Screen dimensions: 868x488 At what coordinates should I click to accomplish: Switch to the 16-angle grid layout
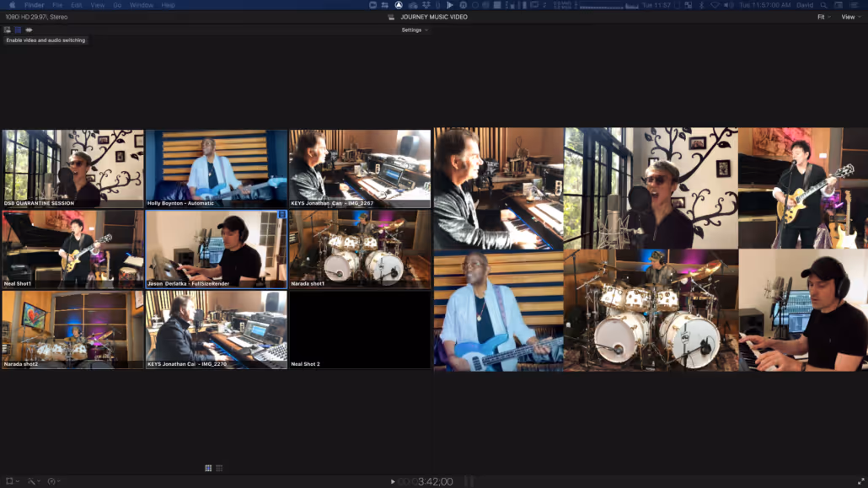point(219,468)
